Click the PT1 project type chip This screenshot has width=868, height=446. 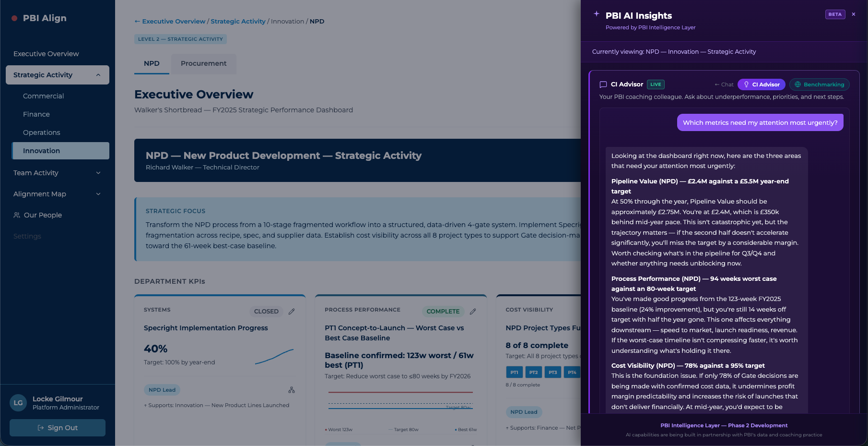click(x=514, y=372)
